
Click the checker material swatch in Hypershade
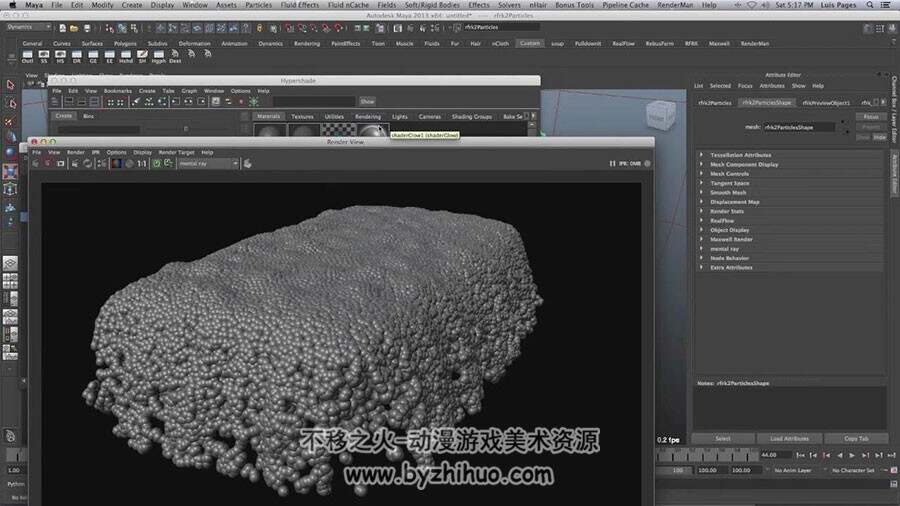click(x=339, y=130)
